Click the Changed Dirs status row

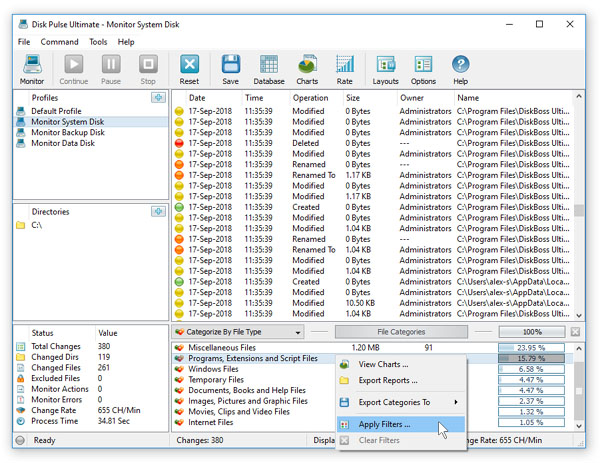pyautogui.click(x=91, y=357)
